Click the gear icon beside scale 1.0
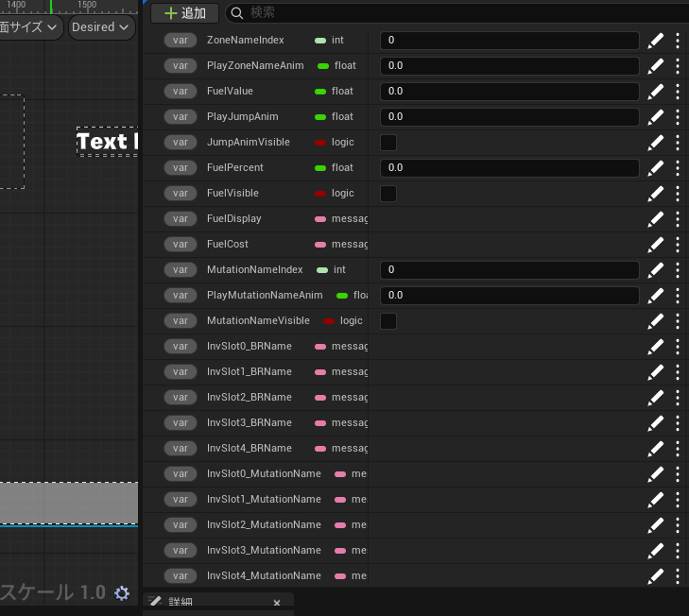The width and height of the screenshot is (689, 616). point(122,593)
